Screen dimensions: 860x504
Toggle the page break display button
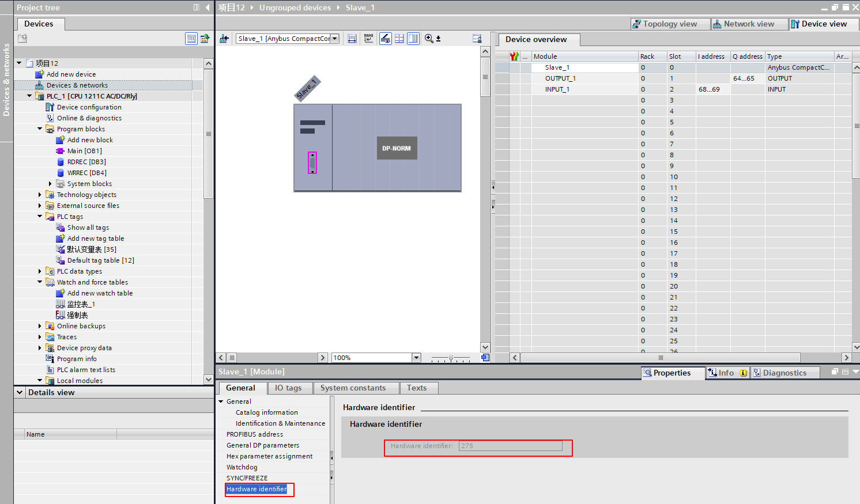coord(399,39)
